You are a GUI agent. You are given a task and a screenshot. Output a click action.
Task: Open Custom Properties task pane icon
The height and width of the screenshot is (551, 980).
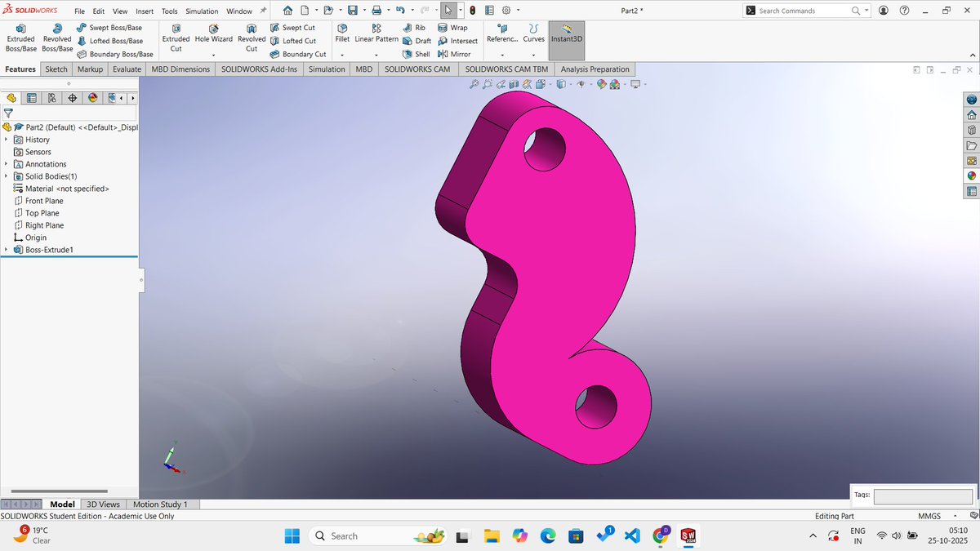(x=971, y=191)
